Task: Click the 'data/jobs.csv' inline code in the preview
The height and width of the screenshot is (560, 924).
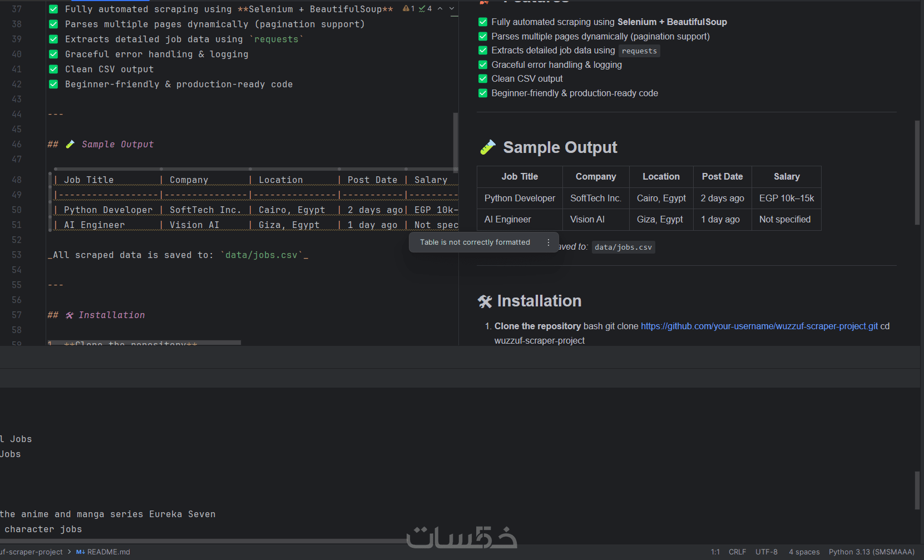Action: click(623, 247)
